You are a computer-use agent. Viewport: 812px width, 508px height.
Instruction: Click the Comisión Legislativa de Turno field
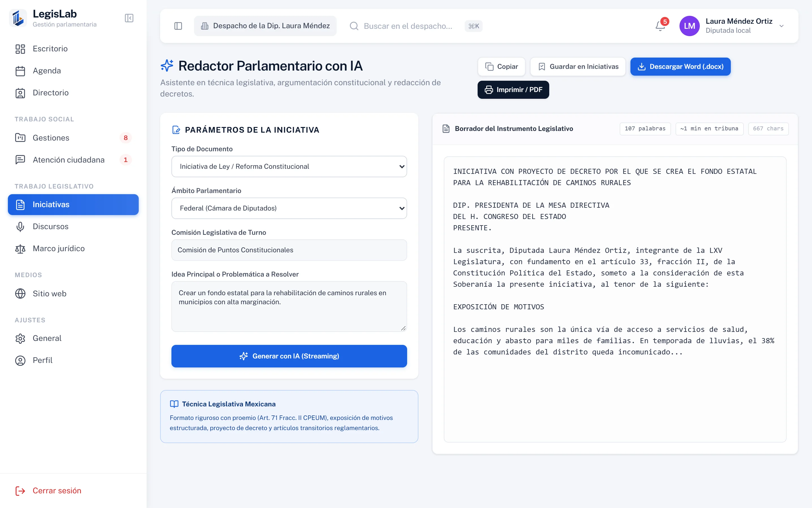click(289, 250)
